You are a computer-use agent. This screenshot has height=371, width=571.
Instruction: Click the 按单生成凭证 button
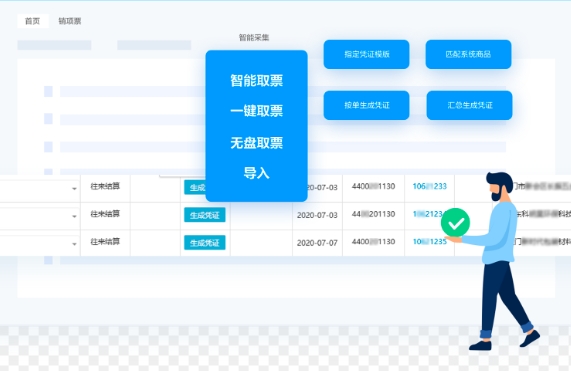366,105
